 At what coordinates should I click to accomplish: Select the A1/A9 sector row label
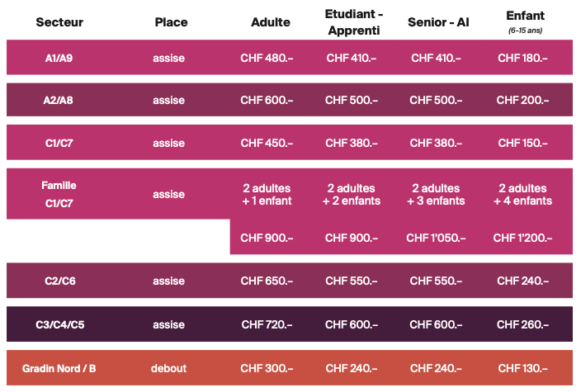[59, 58]
